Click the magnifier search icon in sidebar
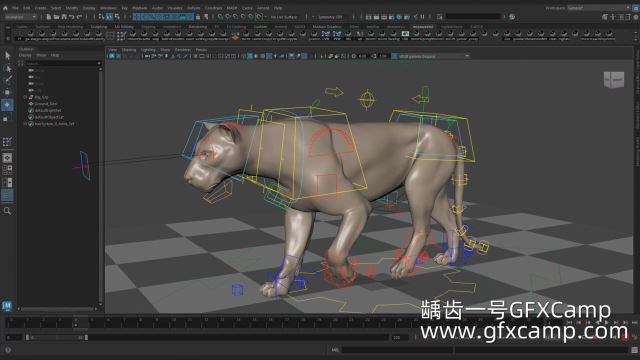Screen dimensions: 640x360 point(7,211)
